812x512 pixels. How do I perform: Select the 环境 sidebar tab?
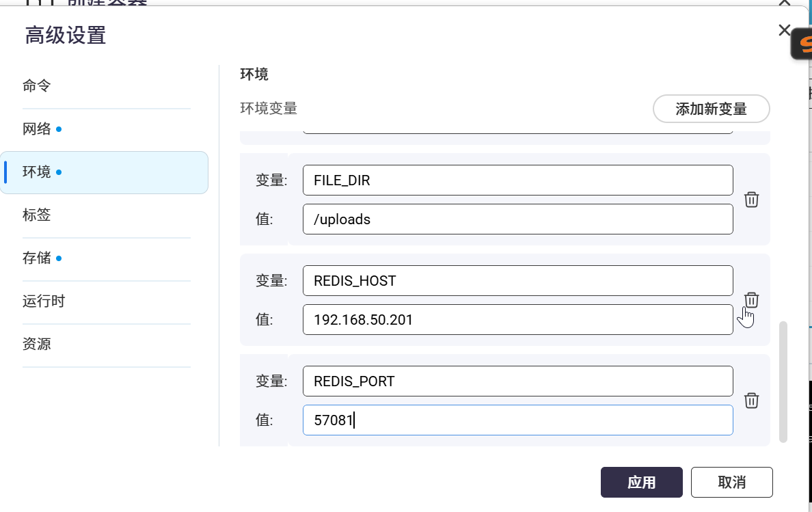(37, 172)
